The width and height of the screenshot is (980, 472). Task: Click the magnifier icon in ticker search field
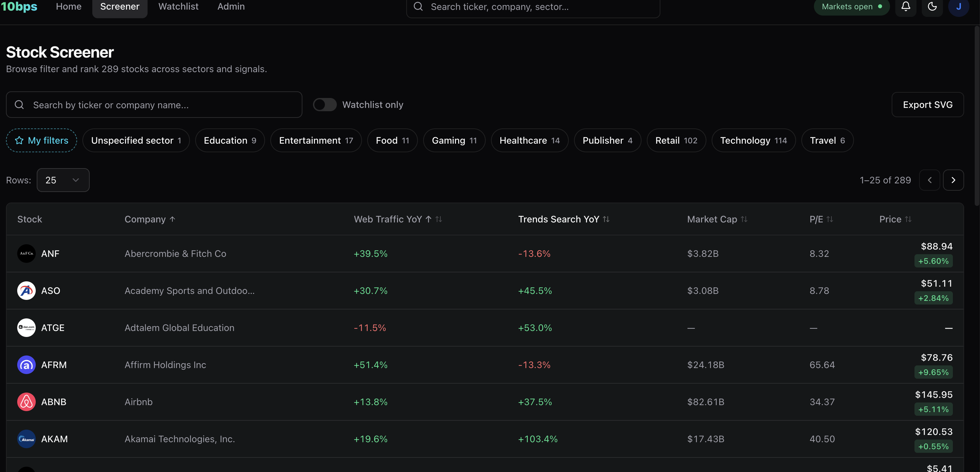coord(19,105)
